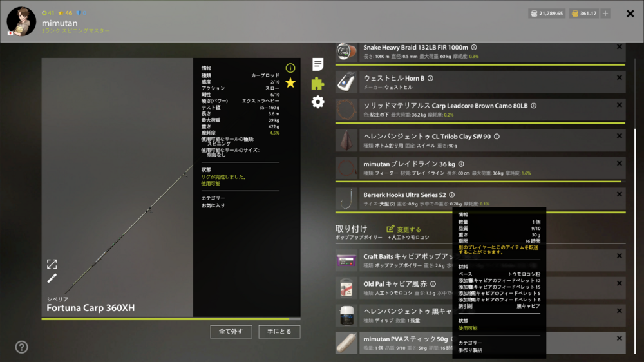This screenshot has width=644, height=362.
Task: Click the rod durability progress bar
Action: [171, 319]
